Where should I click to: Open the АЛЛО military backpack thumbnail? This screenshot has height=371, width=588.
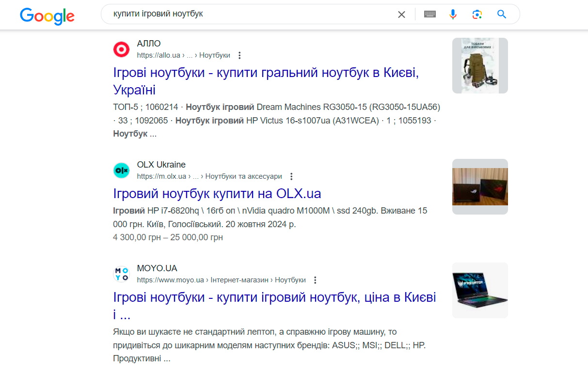pyautogui.click(x=480, y=65)
